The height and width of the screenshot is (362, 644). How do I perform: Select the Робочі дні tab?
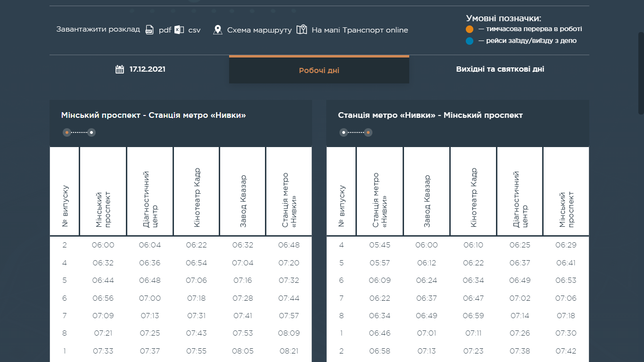(319, 70)
